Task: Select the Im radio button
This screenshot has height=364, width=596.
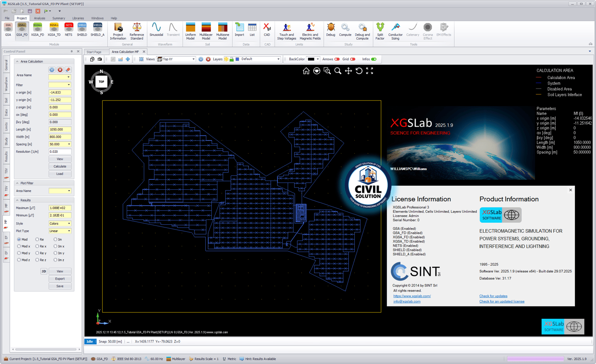Action: tap(55, 239)
